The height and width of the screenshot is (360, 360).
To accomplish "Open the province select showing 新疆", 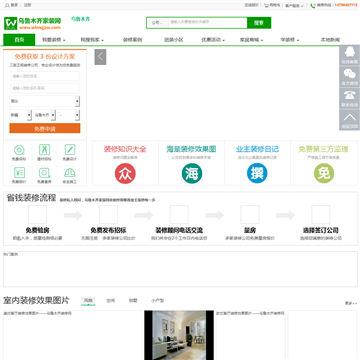I will 21,115.
